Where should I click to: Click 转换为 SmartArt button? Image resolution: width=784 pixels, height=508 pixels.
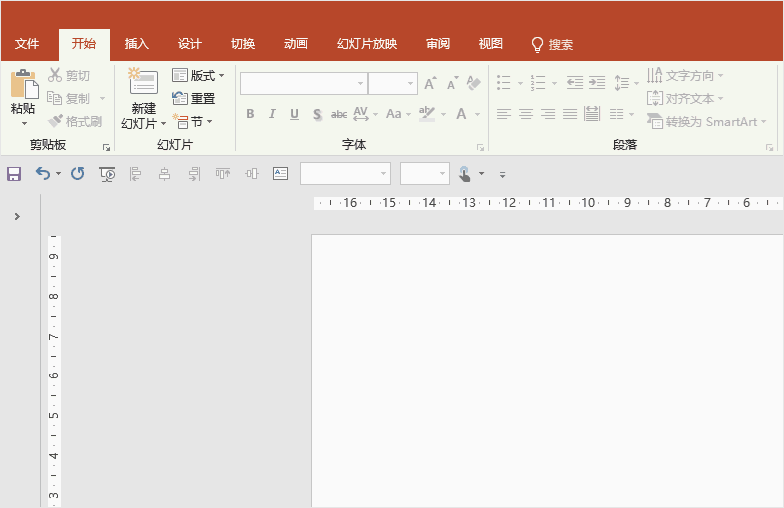point(706,122)
